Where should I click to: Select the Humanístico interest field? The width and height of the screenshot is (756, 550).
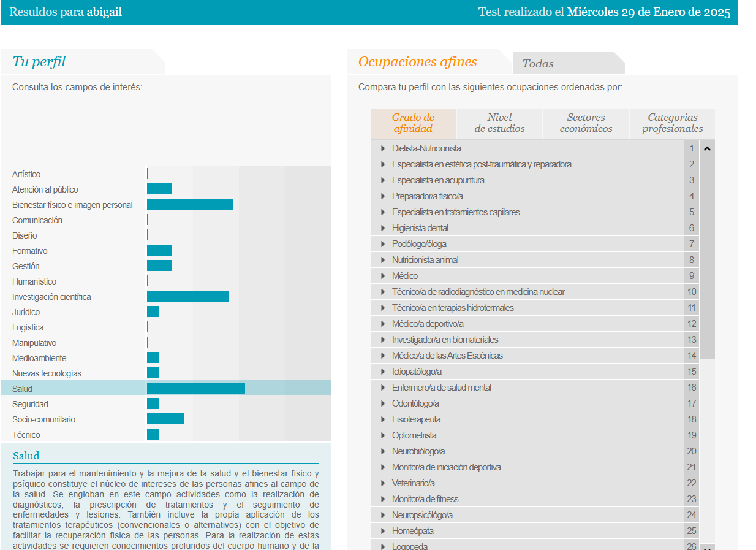tap(34, 281)
